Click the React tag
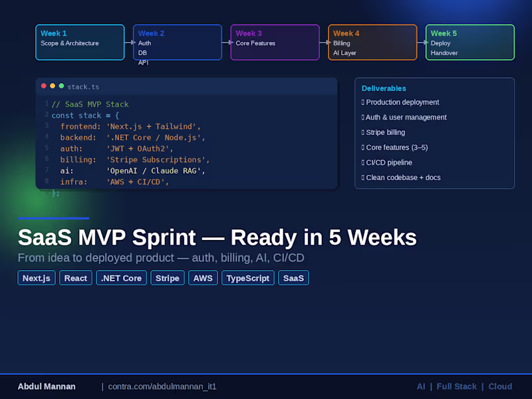This screenshot has width=532, height=399. click(x=76, y=278)
